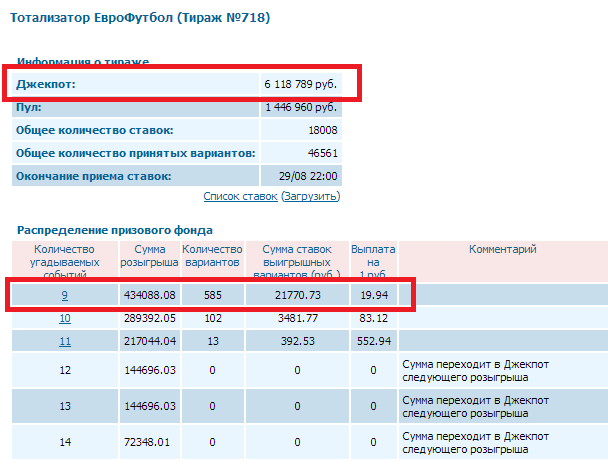Click the 'Пул:' label

(x=29, y=107)
